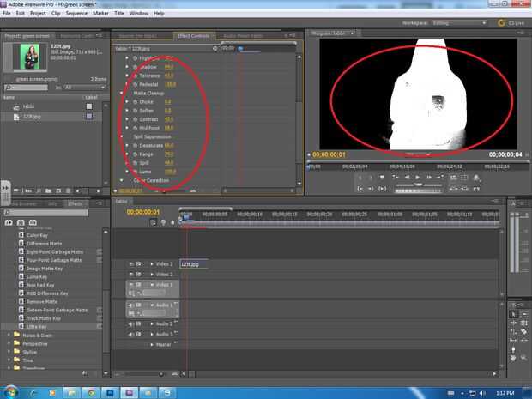Screen dimensions: 532x399
Task: Open the Workspace Editing dropdown
Action: 459,23
